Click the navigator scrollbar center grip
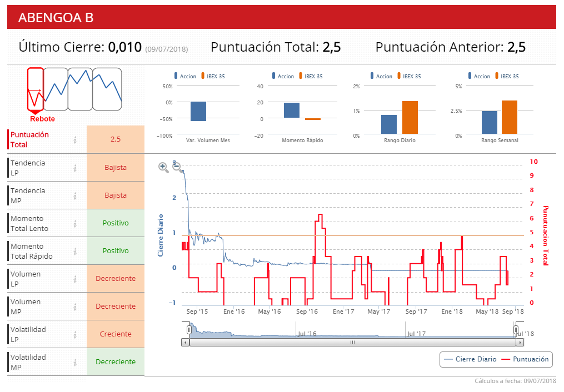 352,343
